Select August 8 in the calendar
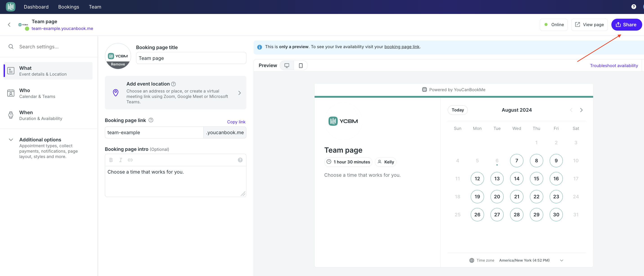The image size is (644, 276). [536, 161]
